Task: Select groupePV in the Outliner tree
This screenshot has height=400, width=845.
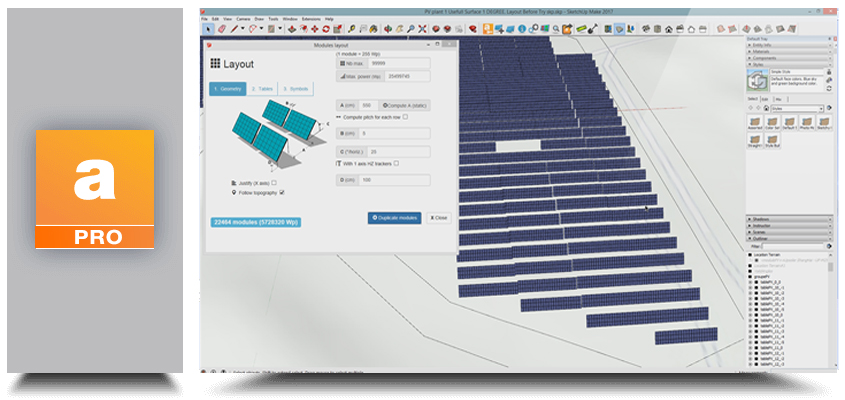Action: point(761,276)
